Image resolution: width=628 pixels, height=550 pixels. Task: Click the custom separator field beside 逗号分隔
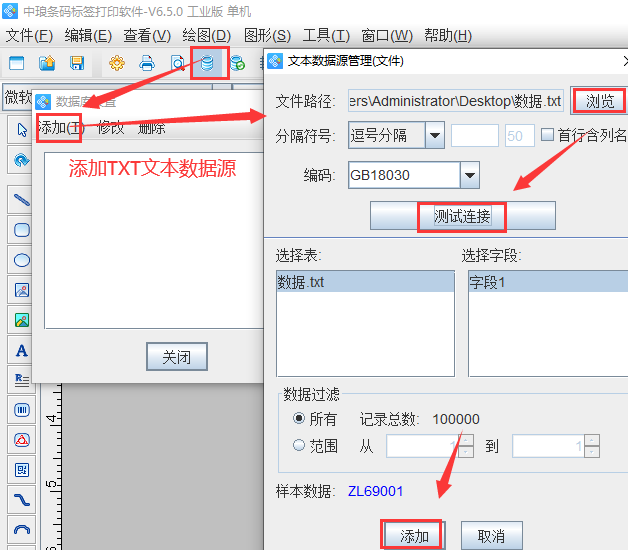[x=475, y=136]
